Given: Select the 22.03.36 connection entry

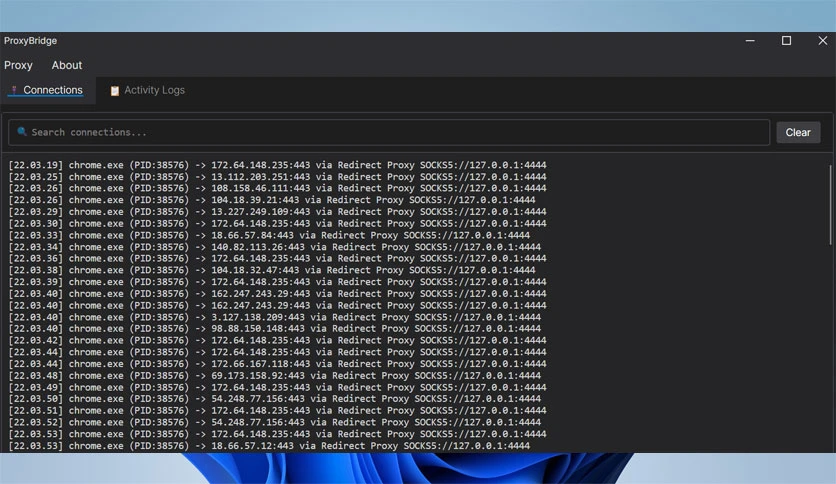Looking at the screenshot, I should coord(277,259).
